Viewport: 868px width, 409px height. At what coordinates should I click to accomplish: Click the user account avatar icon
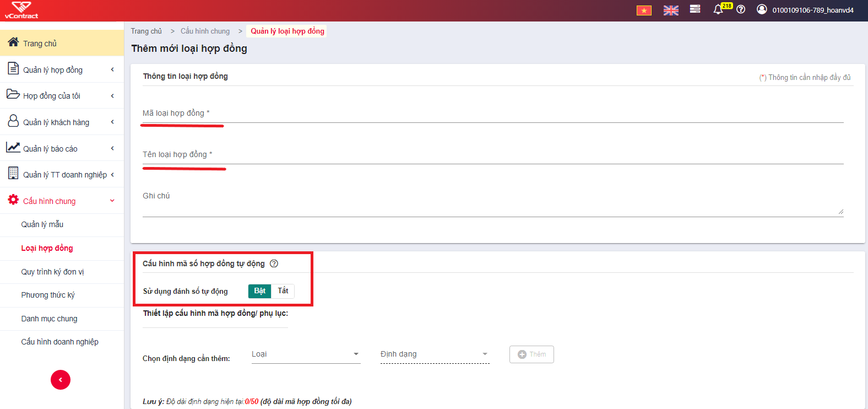tap(762, 9)
